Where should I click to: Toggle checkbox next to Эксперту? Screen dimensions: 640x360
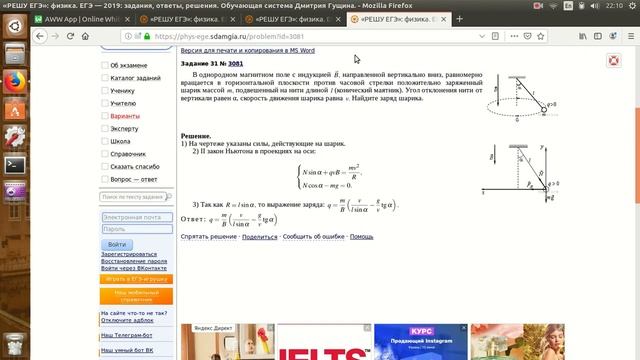point(105,129)
